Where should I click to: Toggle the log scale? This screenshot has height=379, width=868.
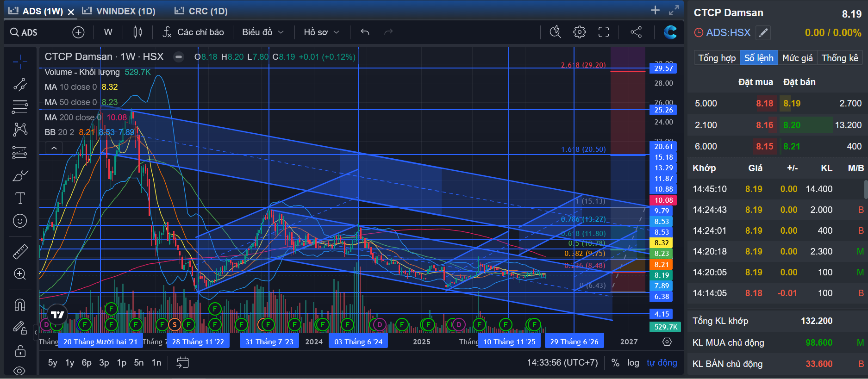pyautogui.click(x=633, y=363)
